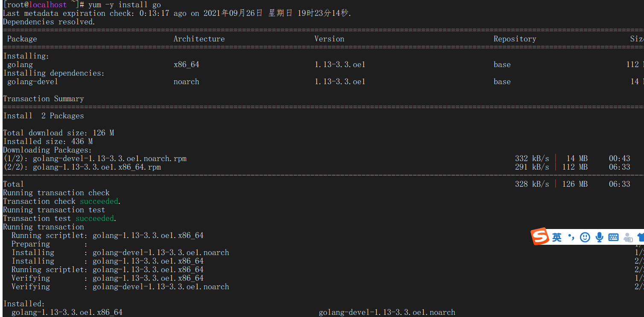Viewport: 644px width, 317px height.
Task: Start voice input with the microphone icon
Action: (599, 237)
